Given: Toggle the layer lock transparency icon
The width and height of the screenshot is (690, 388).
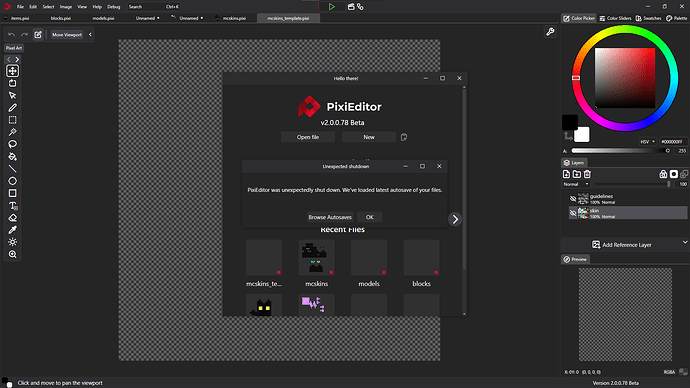Looking at the screenshot, I should point(663,174).
